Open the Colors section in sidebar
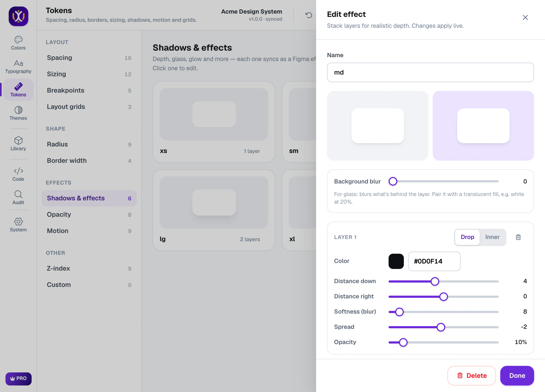 tap(18, 43)
